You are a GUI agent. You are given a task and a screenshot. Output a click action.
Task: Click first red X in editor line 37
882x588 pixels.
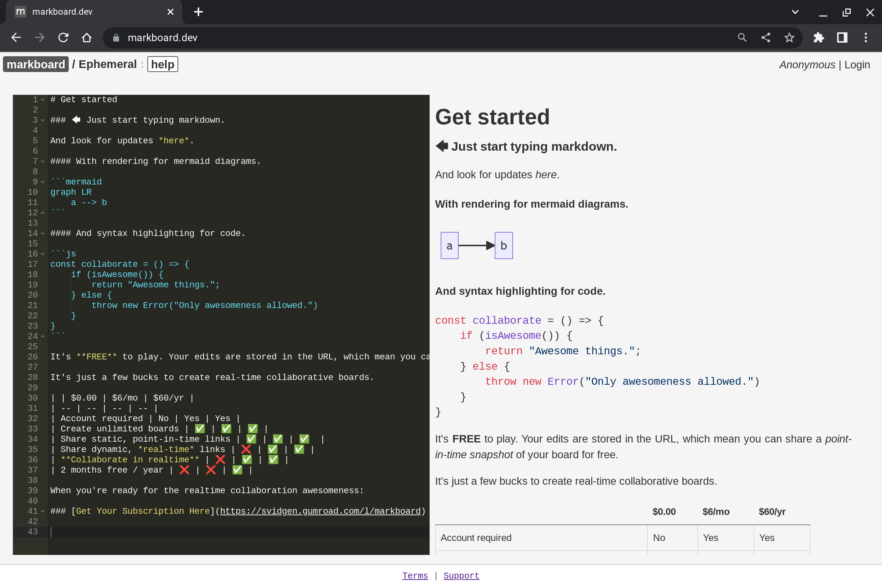tap(184, 470)
